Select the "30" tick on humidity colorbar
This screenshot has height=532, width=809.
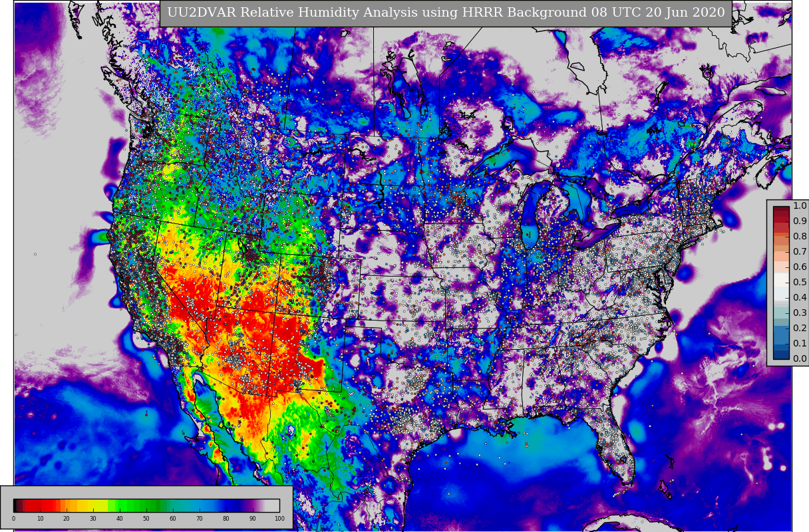93,519
